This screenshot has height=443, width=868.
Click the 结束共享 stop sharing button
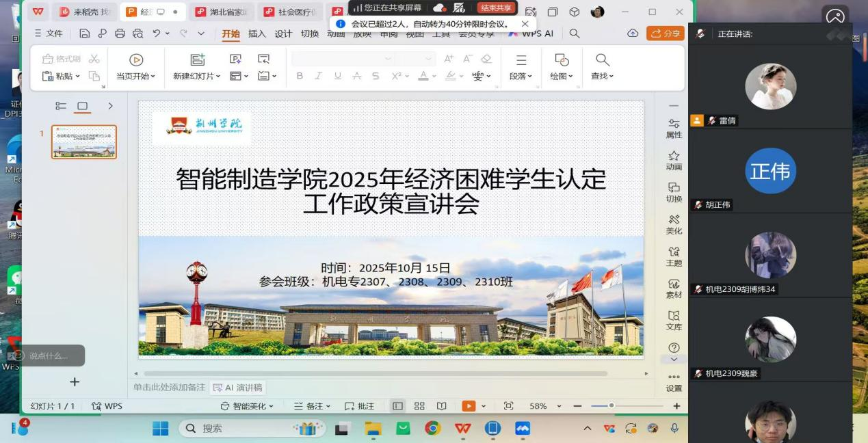coord(496,8)
